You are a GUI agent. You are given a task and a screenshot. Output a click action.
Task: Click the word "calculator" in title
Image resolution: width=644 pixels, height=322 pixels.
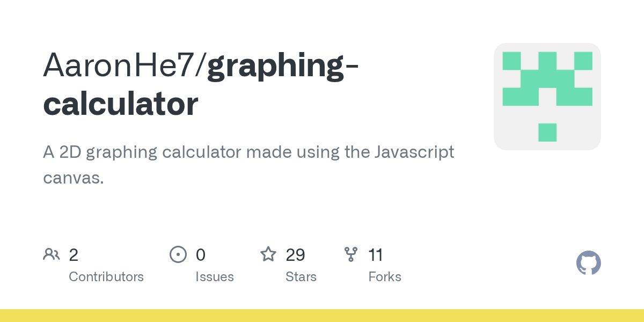tap(121, 104)
